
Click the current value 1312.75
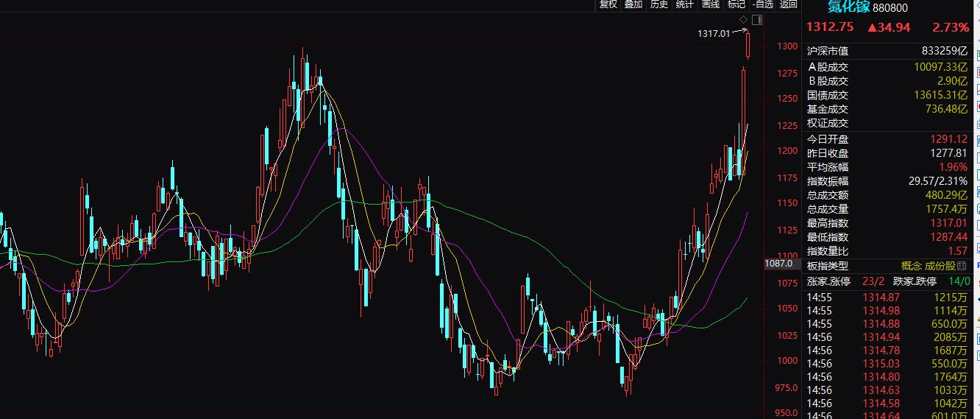[x=830, y=27]
